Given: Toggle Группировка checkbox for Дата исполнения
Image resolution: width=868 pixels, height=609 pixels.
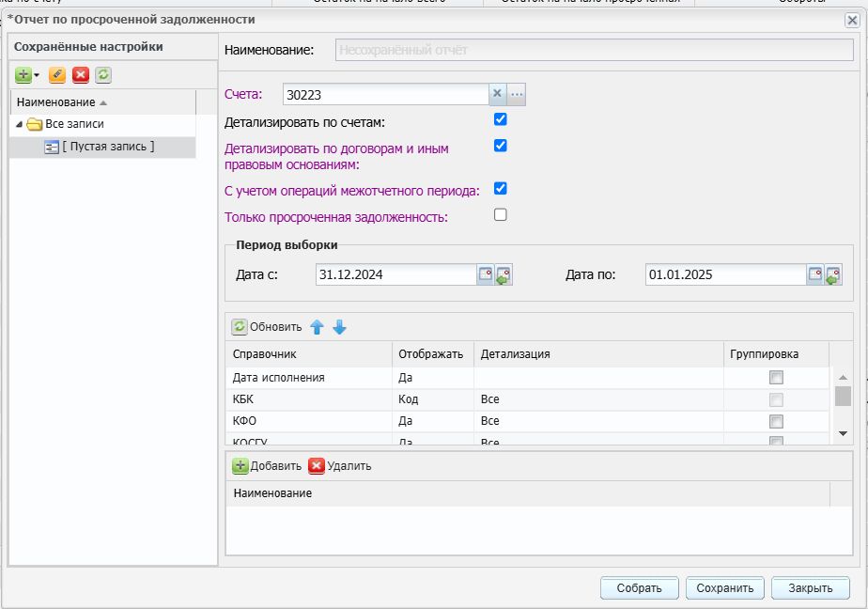Looking at the screenshot, I should pyautogui.click(x=776, y=378).
